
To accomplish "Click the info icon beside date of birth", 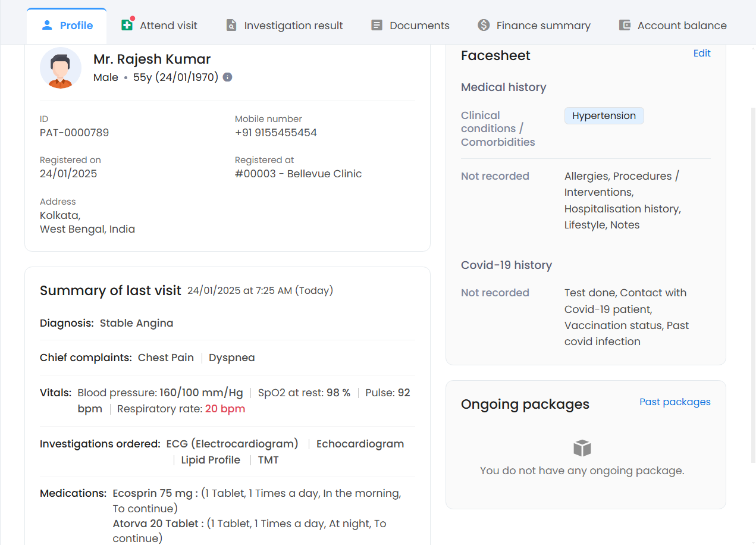I will pyautogui.click(x=227, y=77).
